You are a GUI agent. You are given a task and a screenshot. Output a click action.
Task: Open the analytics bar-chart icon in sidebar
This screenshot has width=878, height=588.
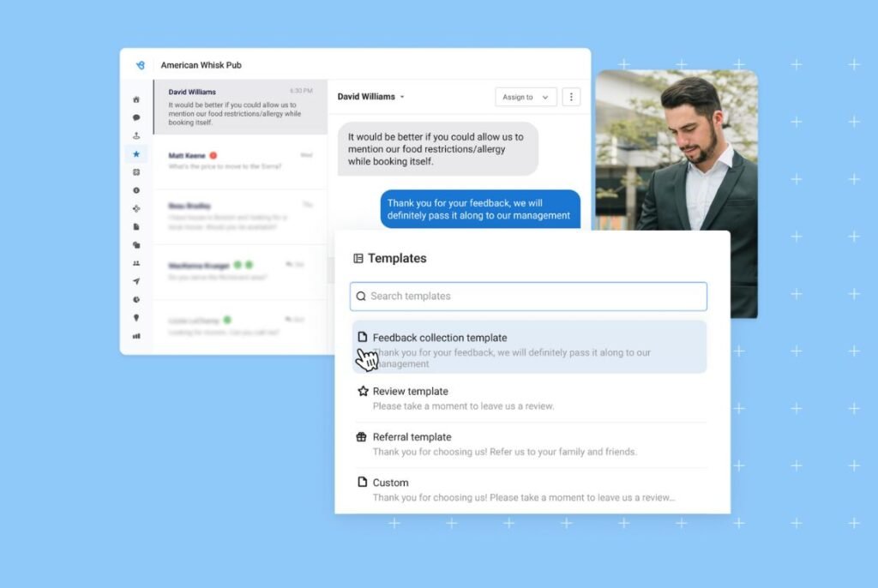point(136,333)
